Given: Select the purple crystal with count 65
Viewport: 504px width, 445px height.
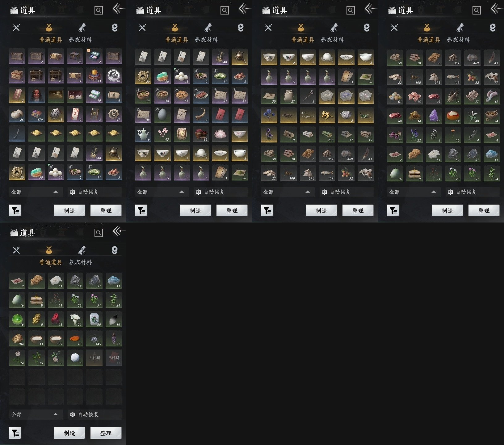Looking at the screenshot, I should tap(434, 115).
